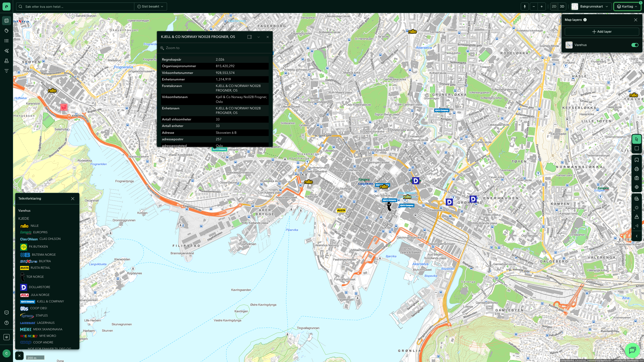Collapse the right toolbar with arrow
This screenshot has width=644, height=362.
[x=637, y=236]
